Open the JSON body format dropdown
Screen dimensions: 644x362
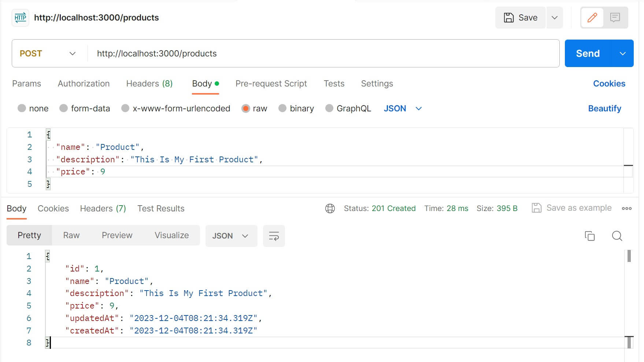point(402,108)
